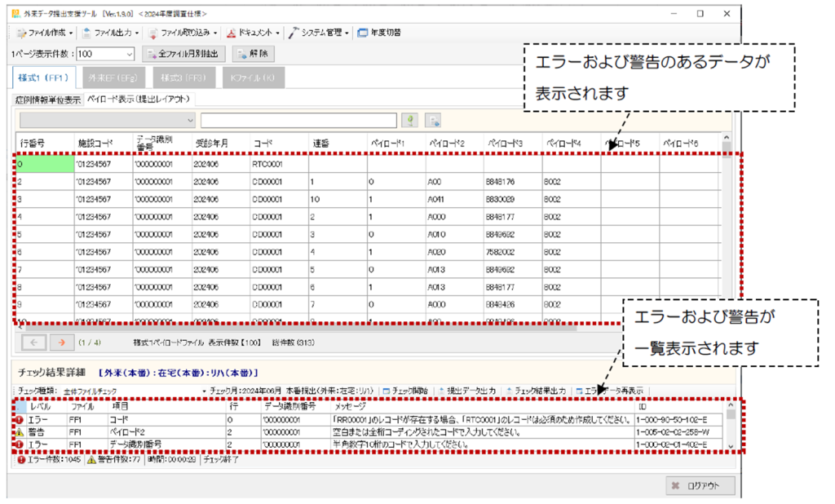Click the 連番 column header

[338, 144]
